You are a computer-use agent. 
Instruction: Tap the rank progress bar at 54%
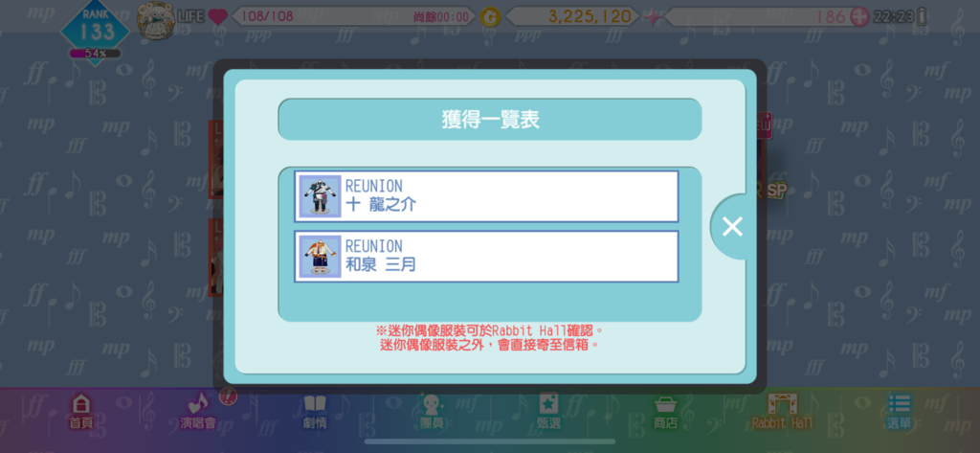click(95, 54)
